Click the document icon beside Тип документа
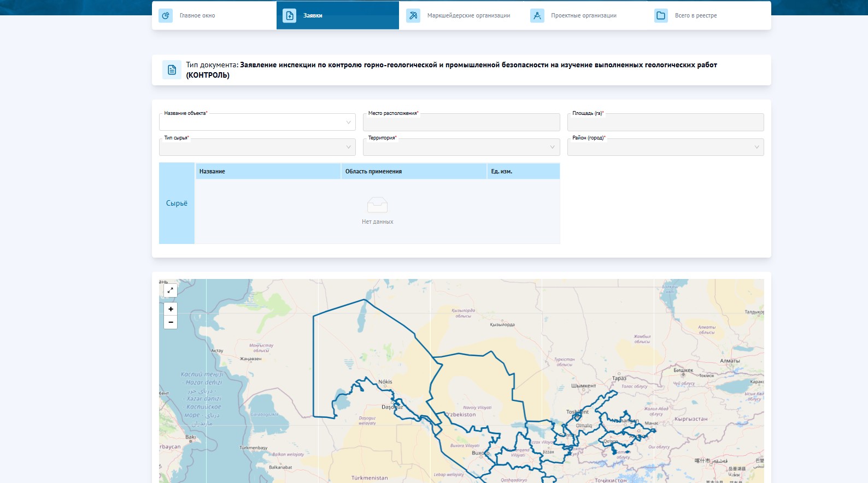The height and width of the screenshot is (483, 868). point(172,70)
